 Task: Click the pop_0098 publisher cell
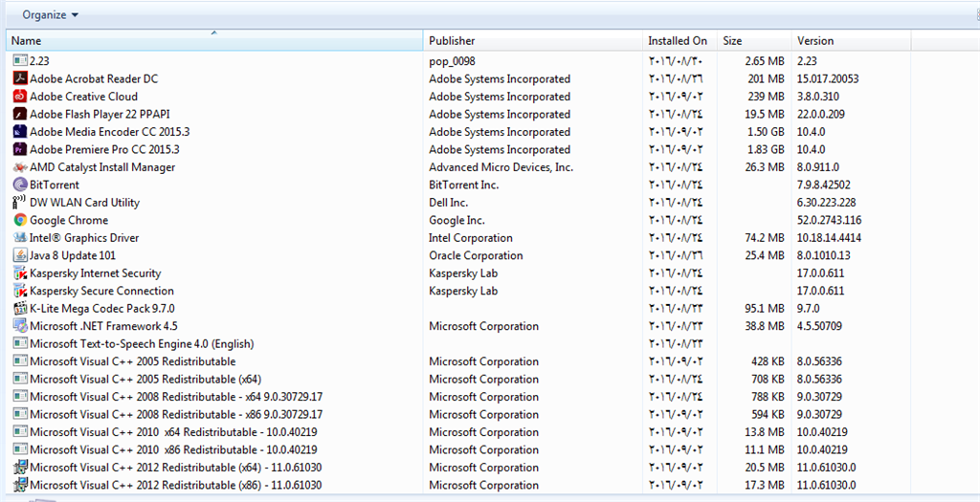click(x=452, y=60)
